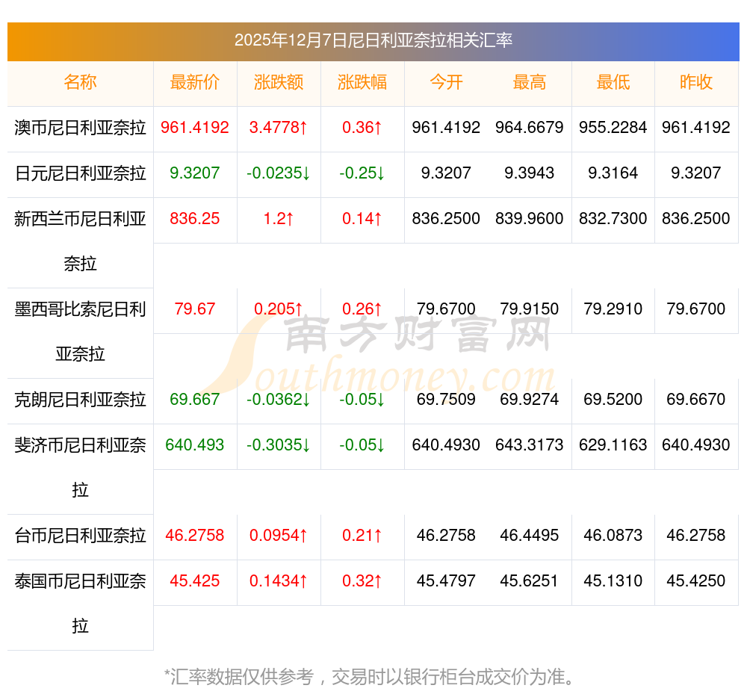Click the -0.3035↓ change value for 斐济币
The width and height of the screenshot is (747, 700).
pos(279,445)
